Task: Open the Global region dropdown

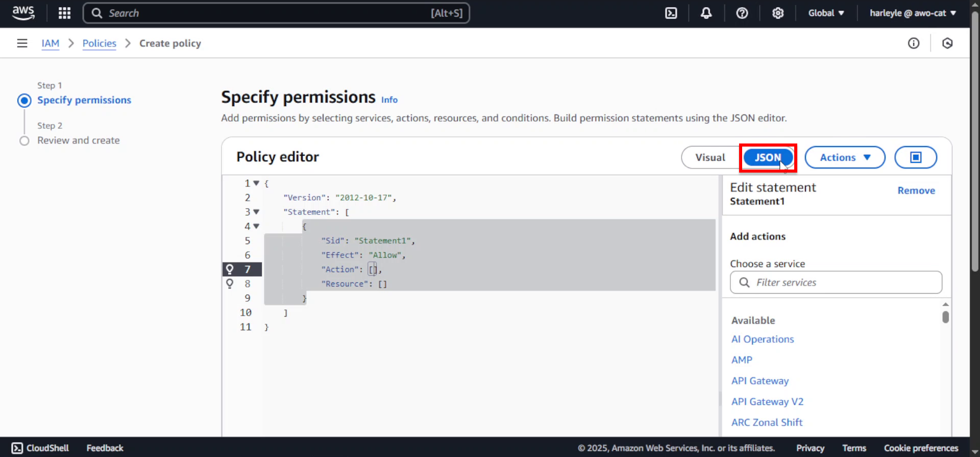Action: click(x=826, y=13)
